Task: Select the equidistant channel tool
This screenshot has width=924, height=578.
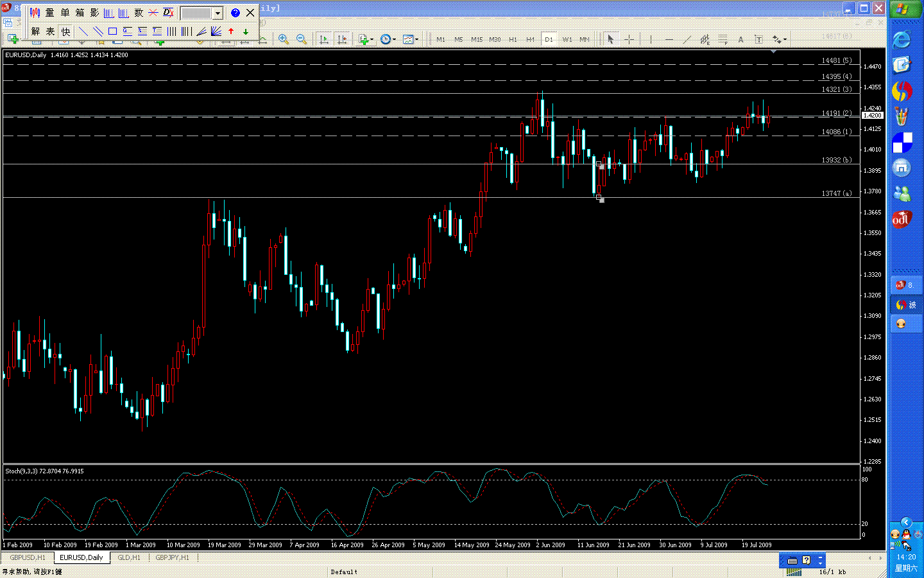Action: tap(705, 39)
